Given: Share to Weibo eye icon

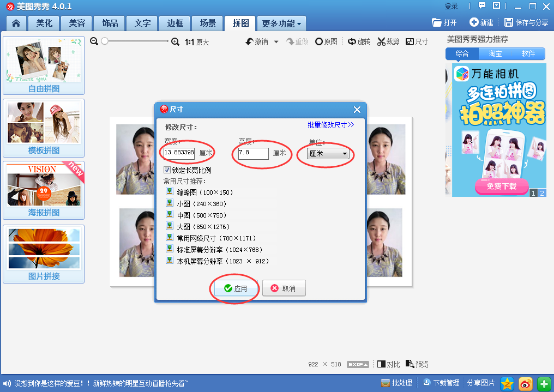Looking at the screenshot, I should (x=525, y=384).
